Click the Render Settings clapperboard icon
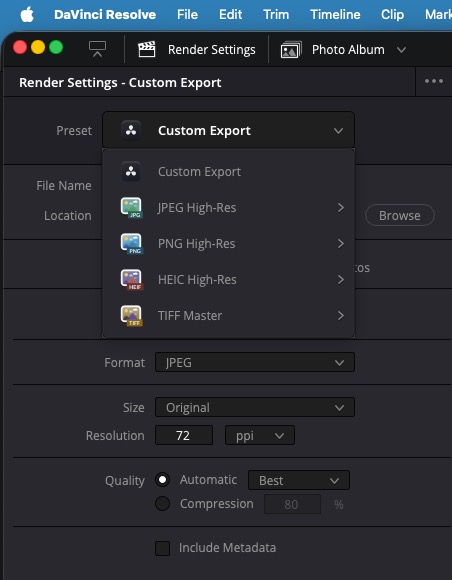The image size is (452, 580). pyautogui.click(x=146, y=49)
